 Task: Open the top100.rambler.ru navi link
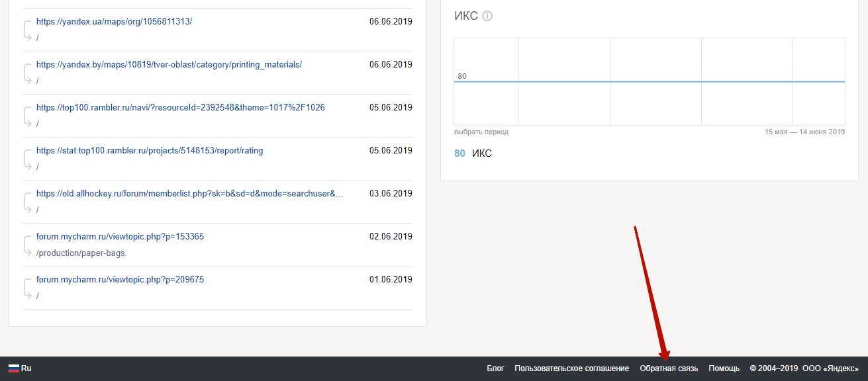(x=181, y=107)
